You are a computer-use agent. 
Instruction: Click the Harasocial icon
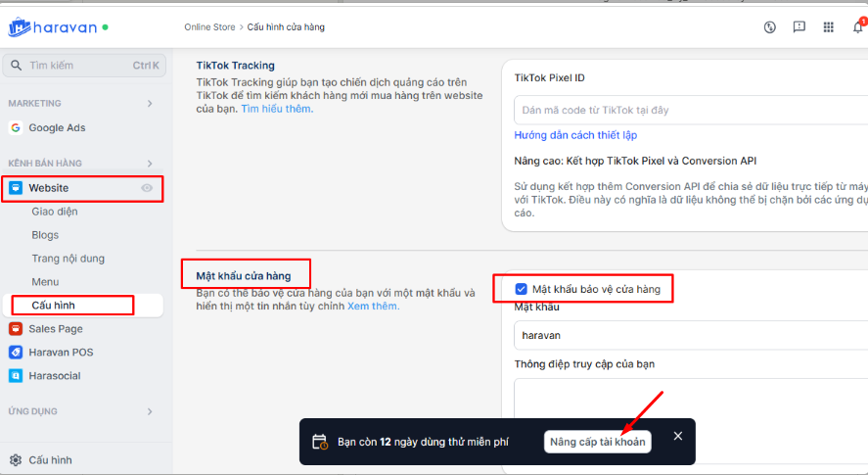pyautogui.click(x=16, y=376)
